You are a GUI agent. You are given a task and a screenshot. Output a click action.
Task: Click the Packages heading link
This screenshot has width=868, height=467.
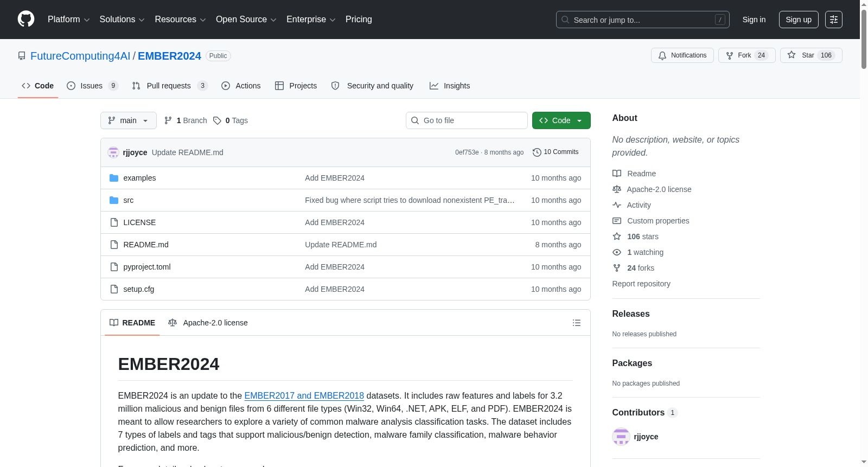[632, 363]
